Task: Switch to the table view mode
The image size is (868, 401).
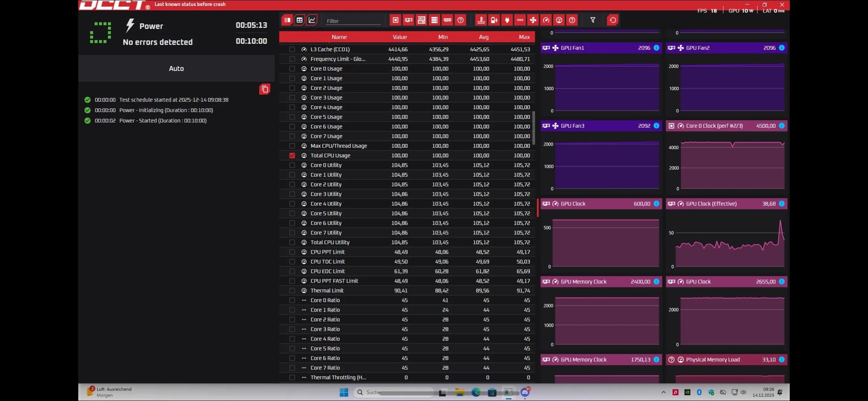Action: pos(299,20)
